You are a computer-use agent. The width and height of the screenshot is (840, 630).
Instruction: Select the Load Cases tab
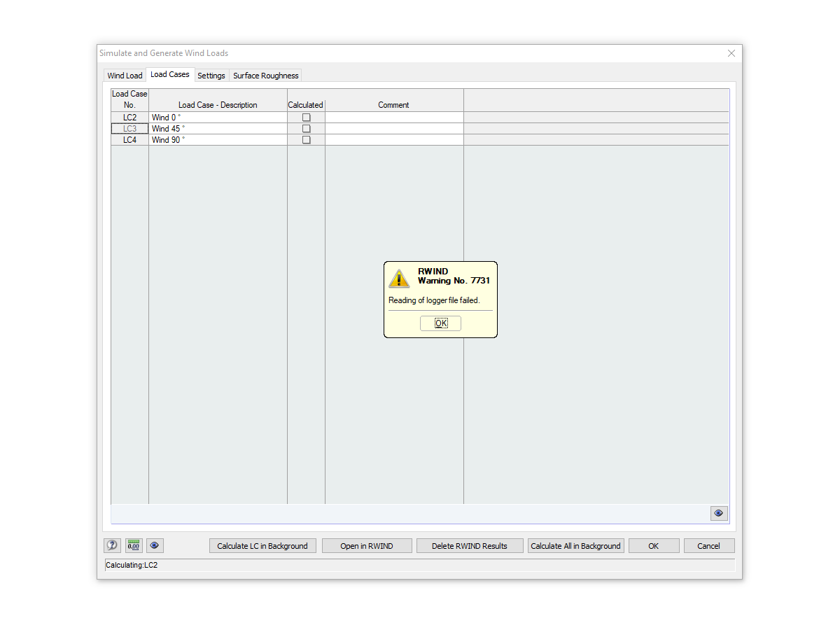[x=170, y=74]
